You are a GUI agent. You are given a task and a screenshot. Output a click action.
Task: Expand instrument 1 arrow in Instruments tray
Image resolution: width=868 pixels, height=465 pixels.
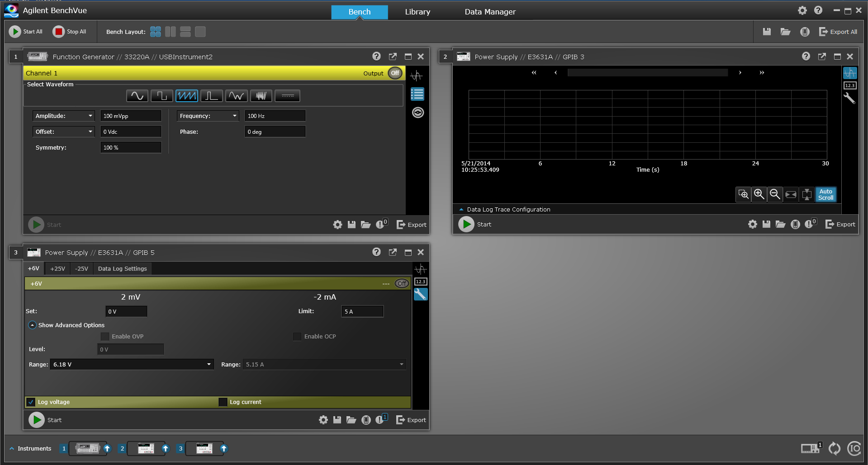click(107, 448)
